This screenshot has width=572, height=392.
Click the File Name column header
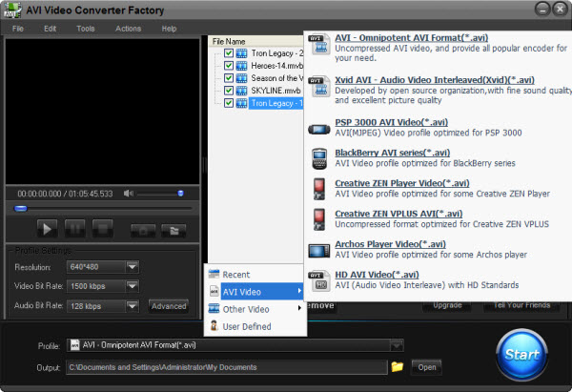(x=255, y=41)
